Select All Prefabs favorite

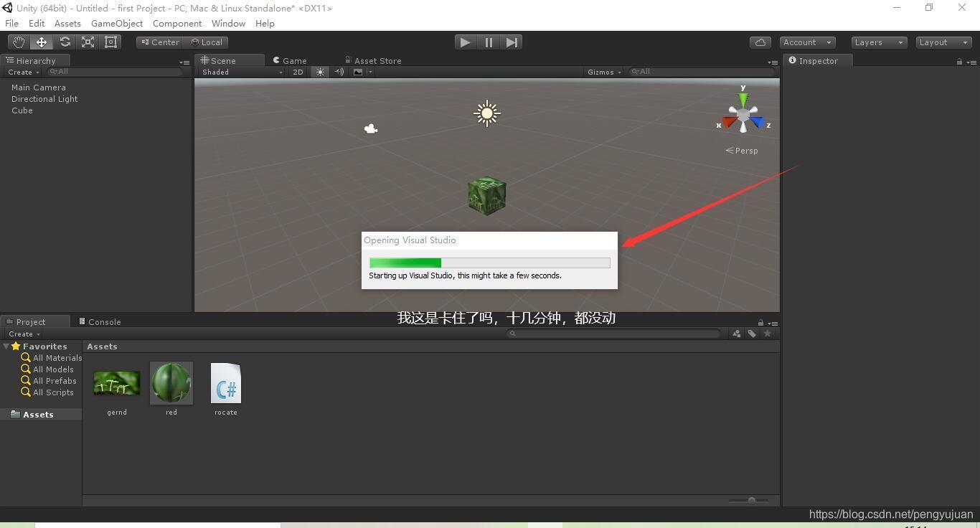pos(49,380)
